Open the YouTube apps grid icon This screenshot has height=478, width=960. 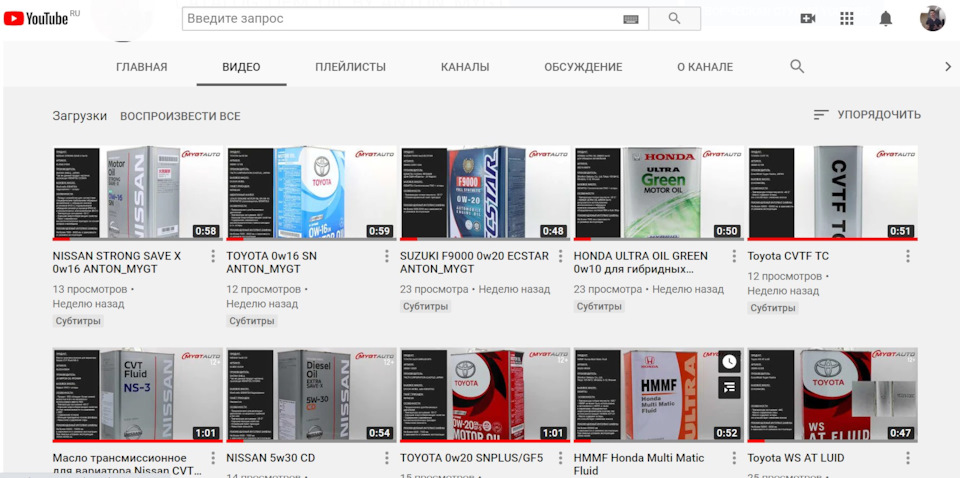pos(847,18)
